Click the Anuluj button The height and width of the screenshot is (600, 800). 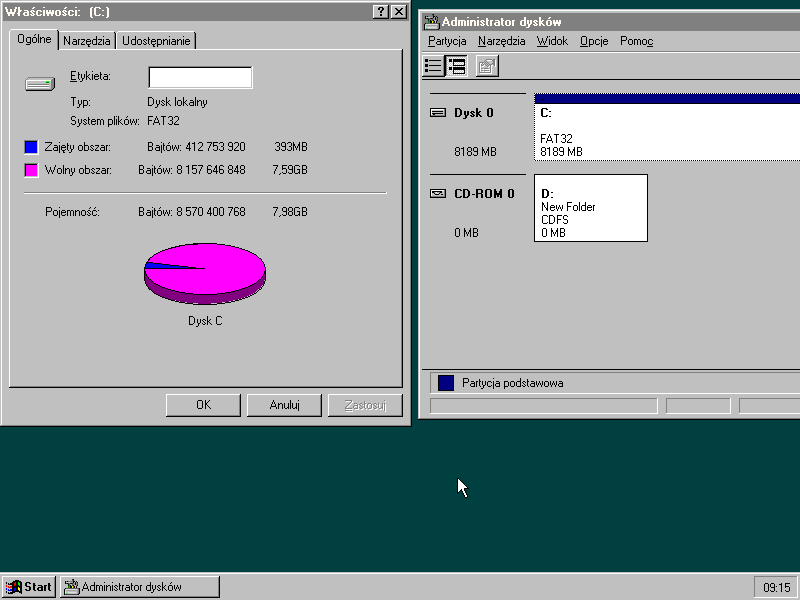point(284,405)
